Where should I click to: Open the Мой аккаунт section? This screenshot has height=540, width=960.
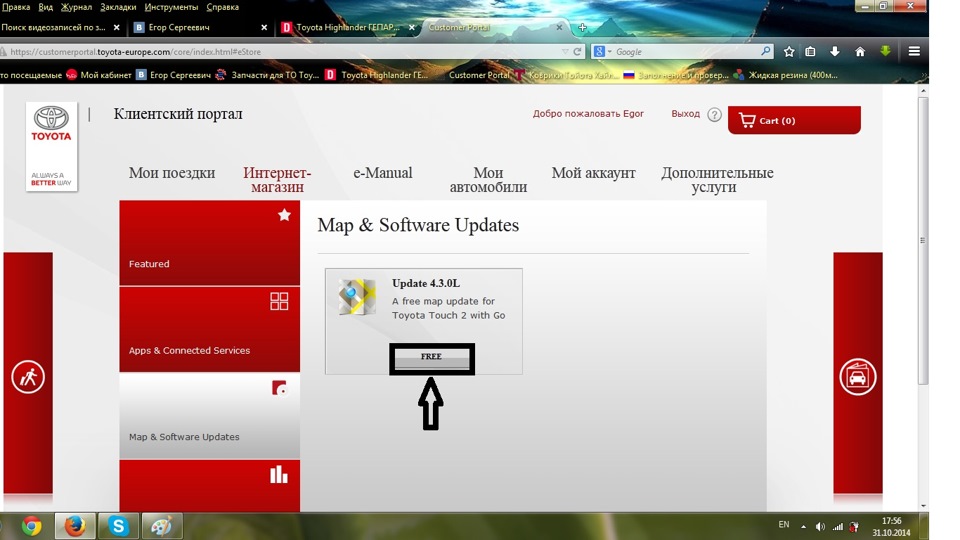point(593,173)
